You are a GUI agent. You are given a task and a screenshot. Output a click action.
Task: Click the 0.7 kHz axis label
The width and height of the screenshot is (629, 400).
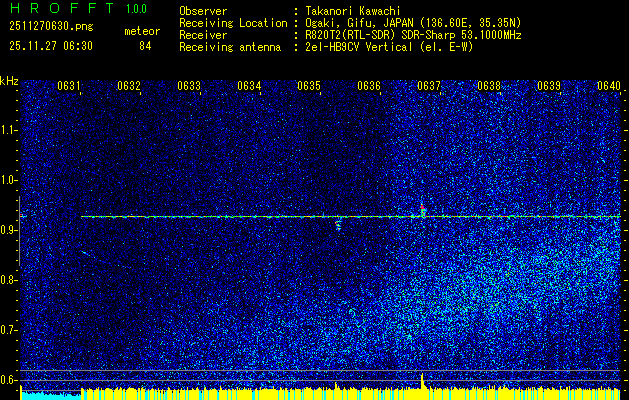tap(8, 330)
